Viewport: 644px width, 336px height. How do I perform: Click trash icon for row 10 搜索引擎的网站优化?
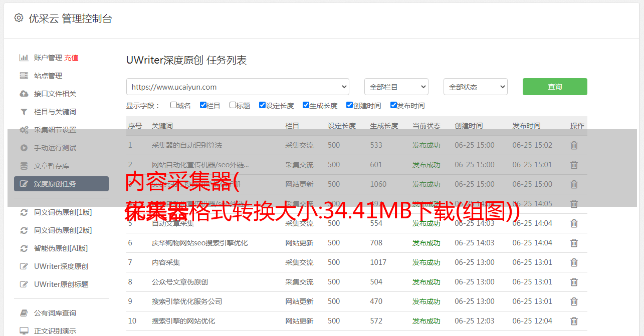[x=574, y=321]
